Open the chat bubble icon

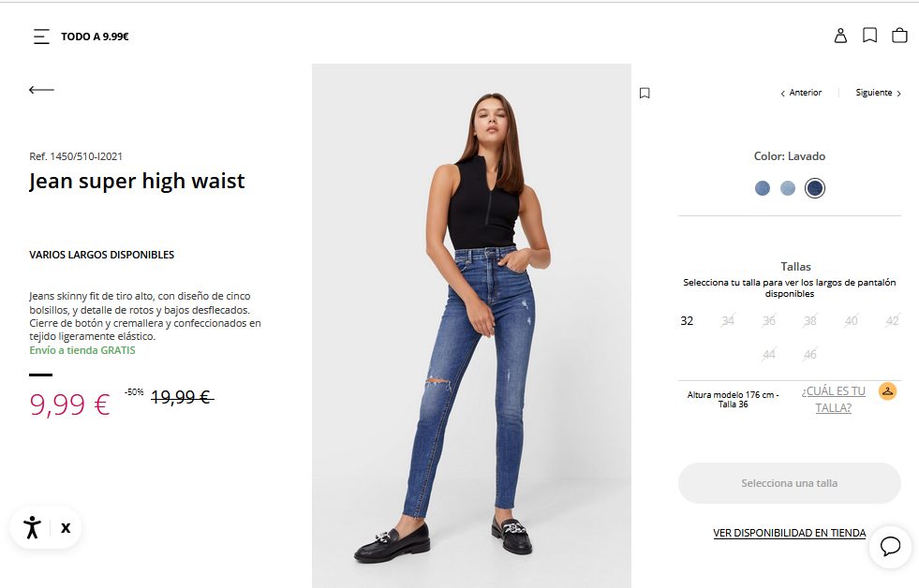890,546
